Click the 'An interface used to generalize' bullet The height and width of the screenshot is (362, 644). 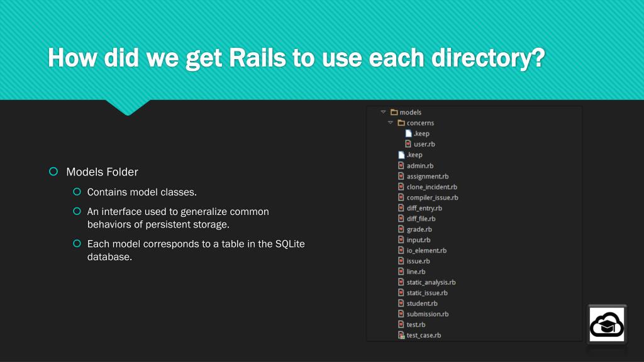coord(178,218)
